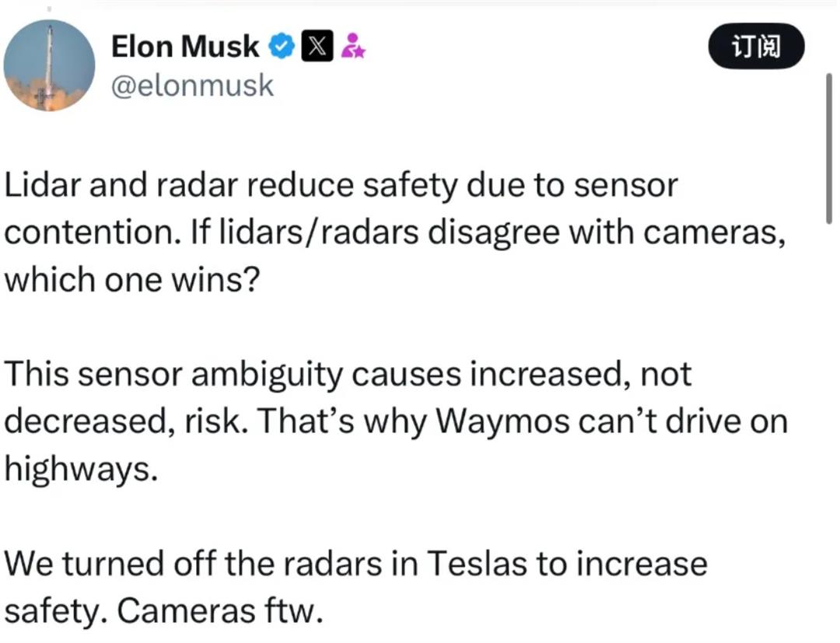
Task: Open Elon Musk's rocket profile picture
Action: [49, 65]
